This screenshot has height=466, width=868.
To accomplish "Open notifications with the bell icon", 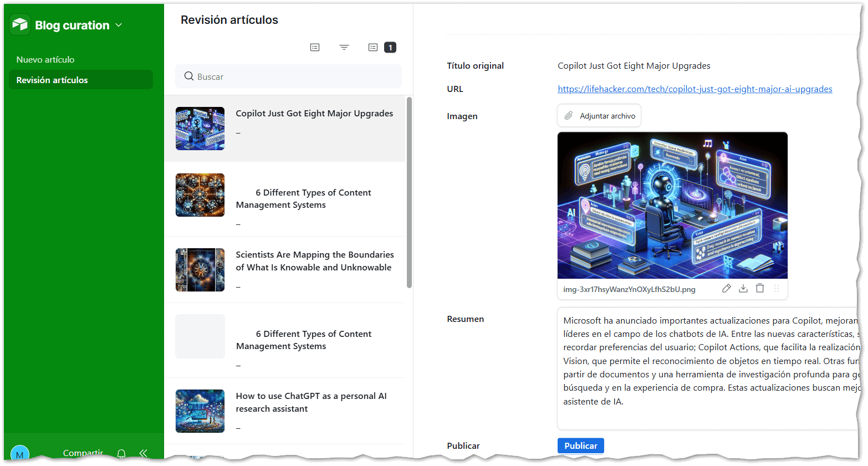I will (x=121, y=453).
